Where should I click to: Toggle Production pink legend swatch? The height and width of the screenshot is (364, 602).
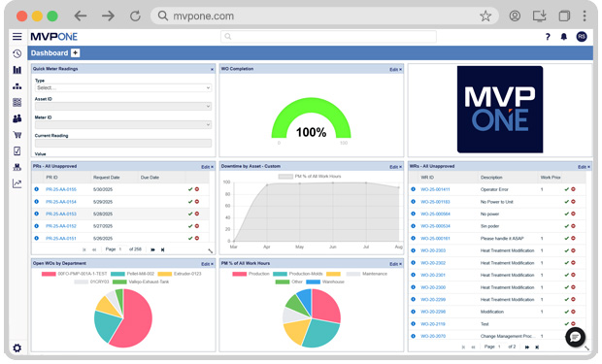pyautogui.click(x=239, y=274)
